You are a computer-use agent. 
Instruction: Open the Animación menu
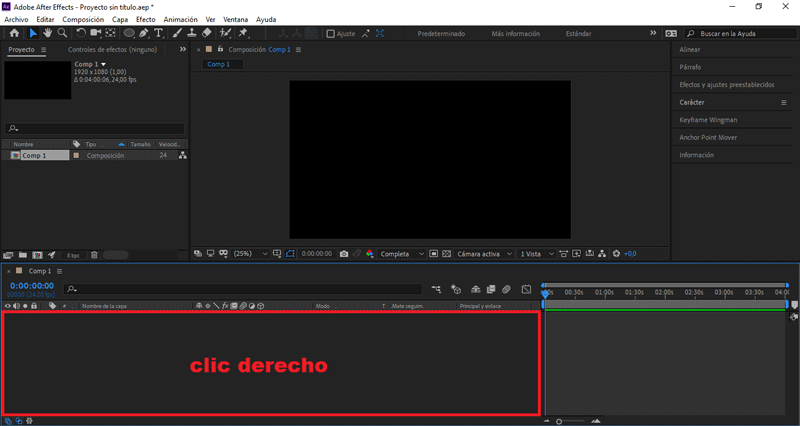(180, 19)
